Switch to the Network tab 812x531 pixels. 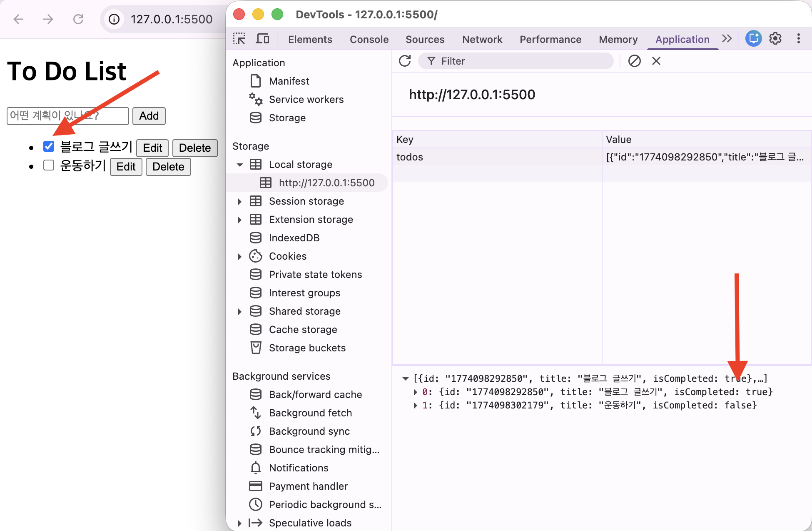(482, 39)
